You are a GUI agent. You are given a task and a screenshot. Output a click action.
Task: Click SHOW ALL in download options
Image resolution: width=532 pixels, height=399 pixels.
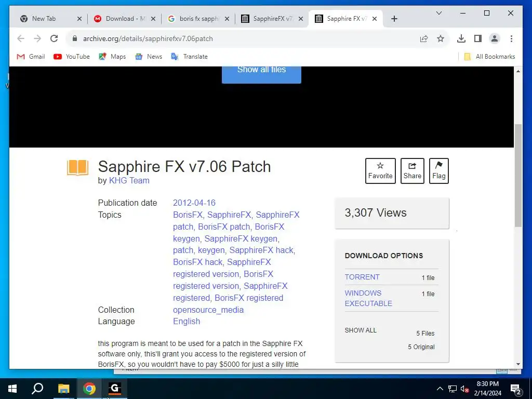click(x=361, y=330)
